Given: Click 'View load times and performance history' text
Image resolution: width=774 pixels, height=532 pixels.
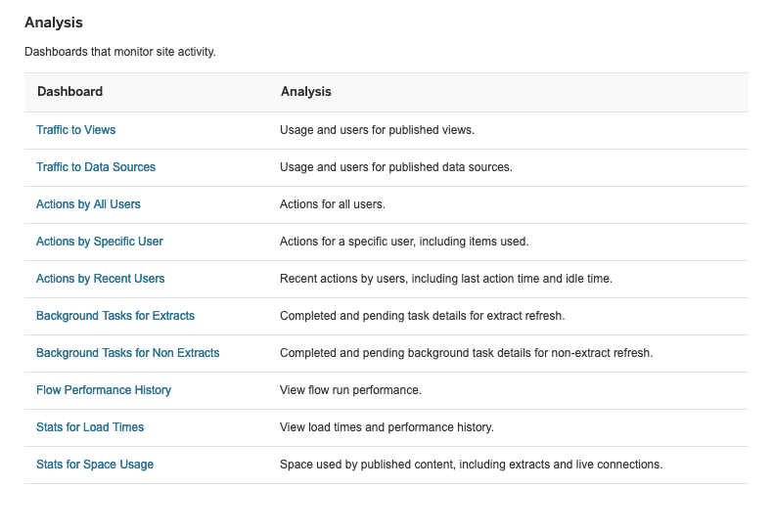Looking at the screenshot, I should pyautogui.click(x=387, y=427).
